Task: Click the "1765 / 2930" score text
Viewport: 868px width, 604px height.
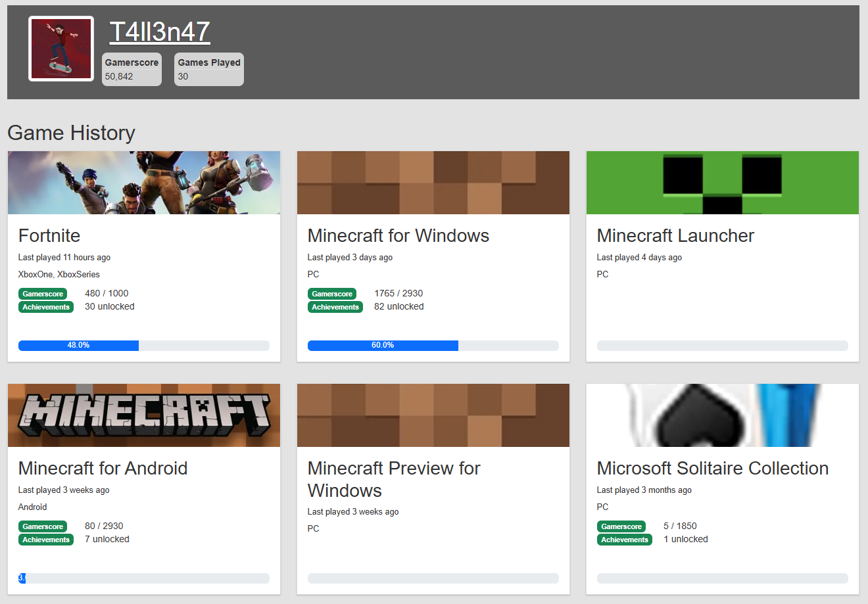Action: (x=398, y=293)
